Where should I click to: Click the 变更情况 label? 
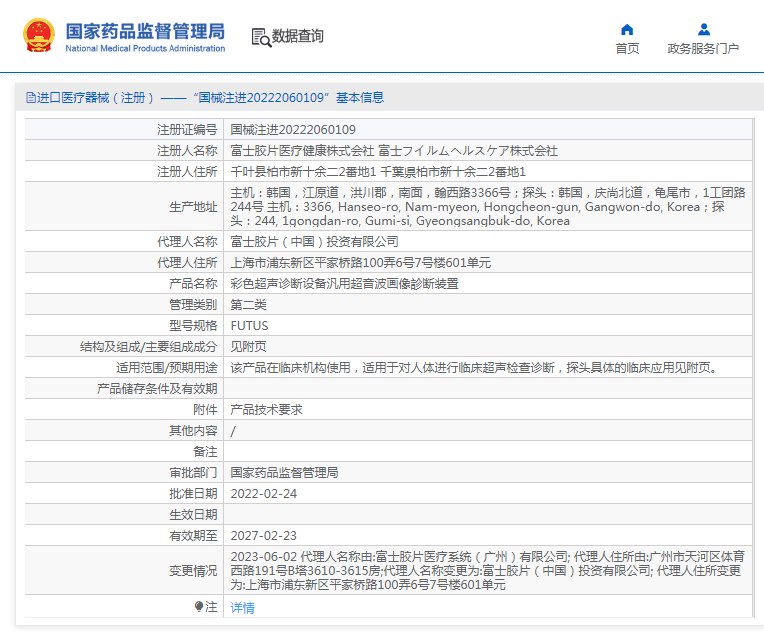pyautogui.click(x=193, y=570)
